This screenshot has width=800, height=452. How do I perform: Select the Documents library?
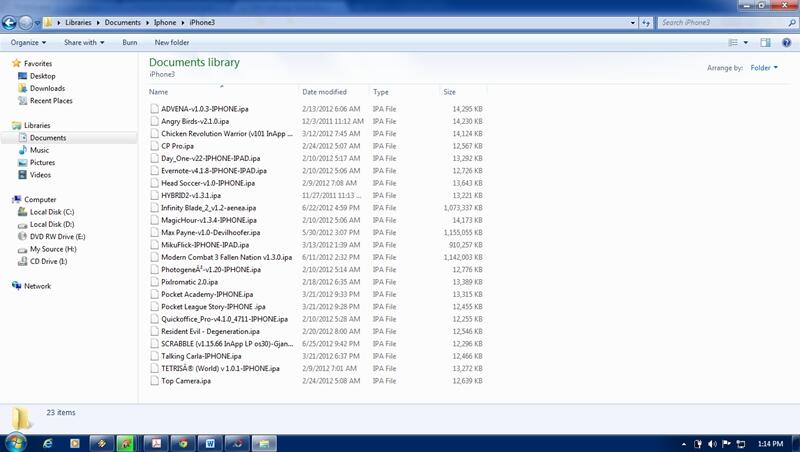click(x=48, y=138)
